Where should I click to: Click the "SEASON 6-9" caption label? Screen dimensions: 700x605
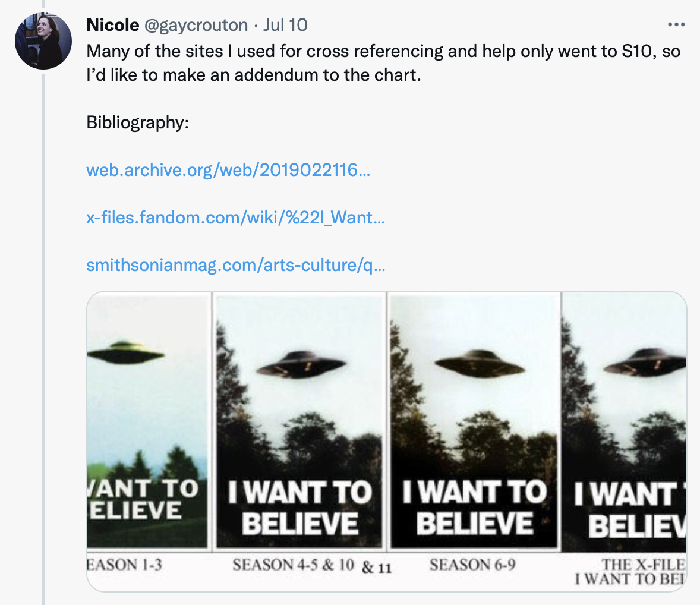[472, 565]
